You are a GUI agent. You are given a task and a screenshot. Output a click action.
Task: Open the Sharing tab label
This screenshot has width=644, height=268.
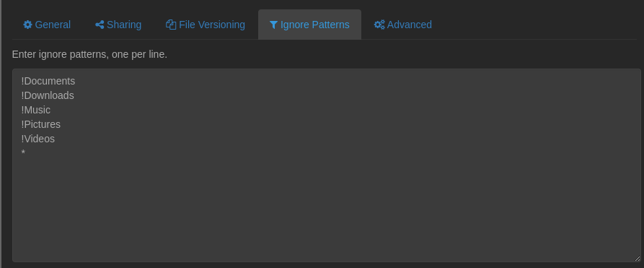click(x=124, y=25)
